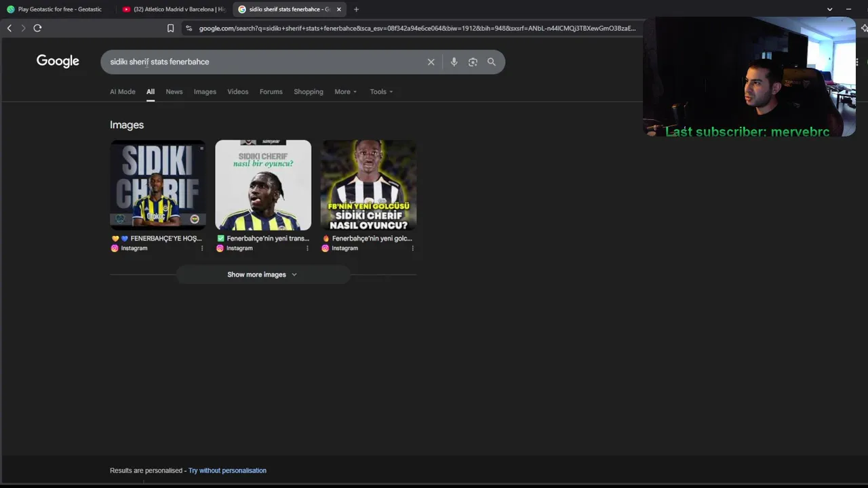Image resolution: width=868 pixels, height=488 pixels.
Task: Open site info icon in address bar
Action: pyautogui.click(x=189, y=28)
